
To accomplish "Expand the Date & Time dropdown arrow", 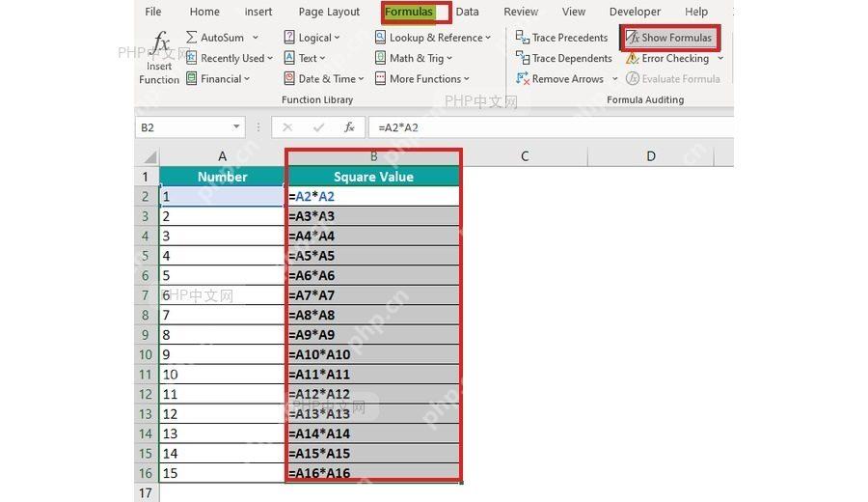I will (361, 79).
